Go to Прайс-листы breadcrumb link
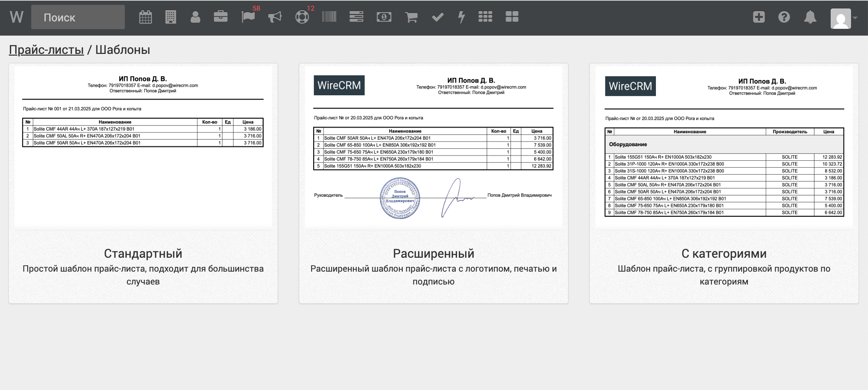Screen dimensions: 868x390 click(46, 50)
